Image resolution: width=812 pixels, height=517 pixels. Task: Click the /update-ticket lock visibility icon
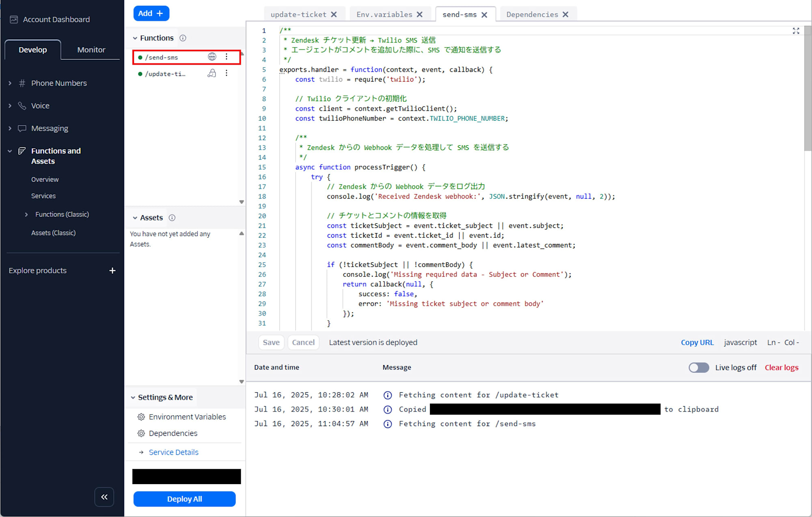(212, 73)
